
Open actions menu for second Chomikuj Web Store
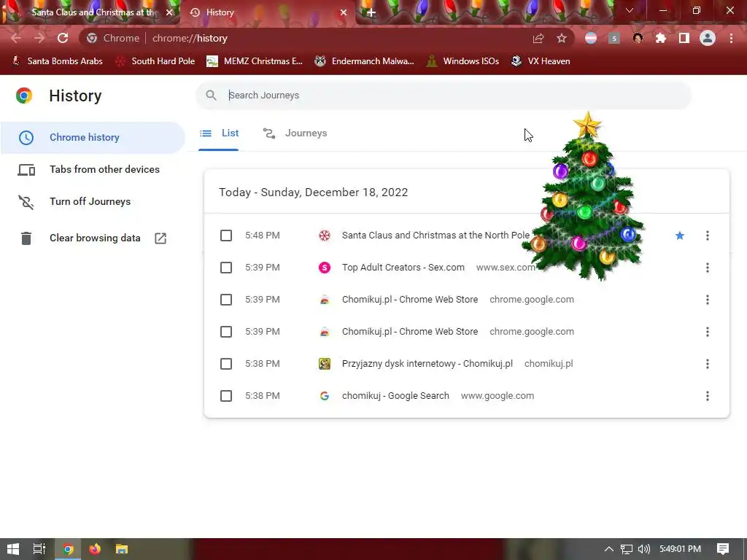pos(708,332)
